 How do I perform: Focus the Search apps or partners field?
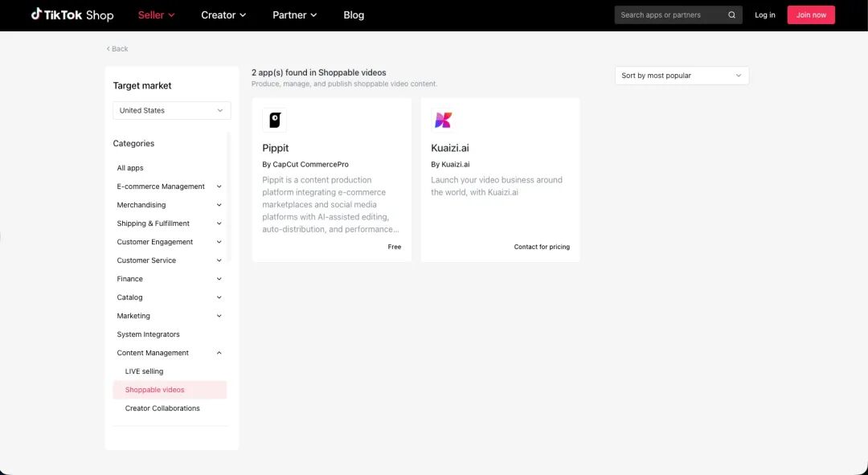point(671,15)
